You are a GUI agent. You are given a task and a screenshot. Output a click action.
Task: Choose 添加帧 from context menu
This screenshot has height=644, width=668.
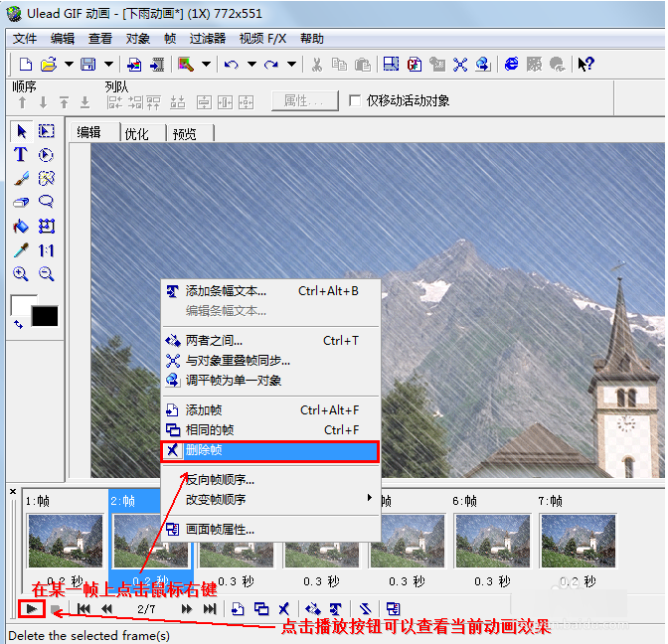(x=270, y=410)
